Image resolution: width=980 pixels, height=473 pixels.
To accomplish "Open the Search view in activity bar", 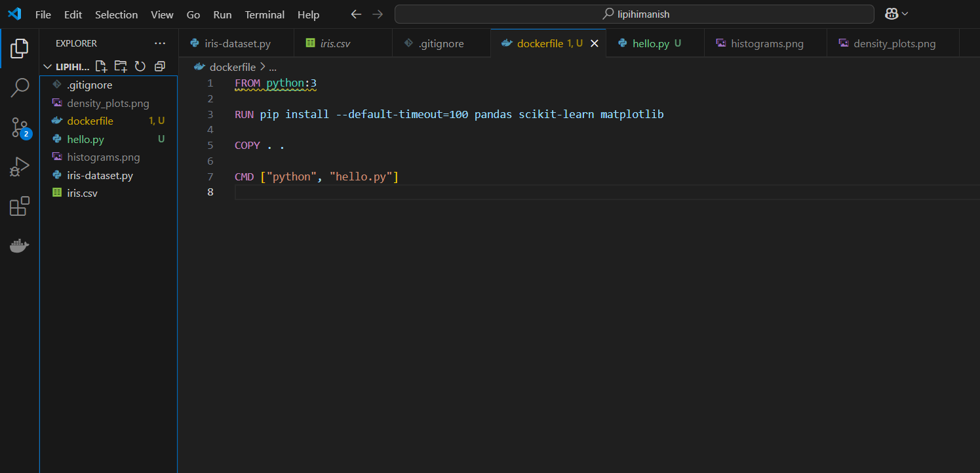I will 20,88.
